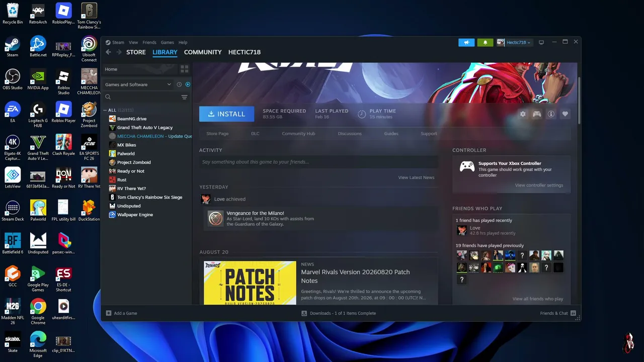644x362 pixels.
Task: Open the Help menu
Action: click(183, 42)
